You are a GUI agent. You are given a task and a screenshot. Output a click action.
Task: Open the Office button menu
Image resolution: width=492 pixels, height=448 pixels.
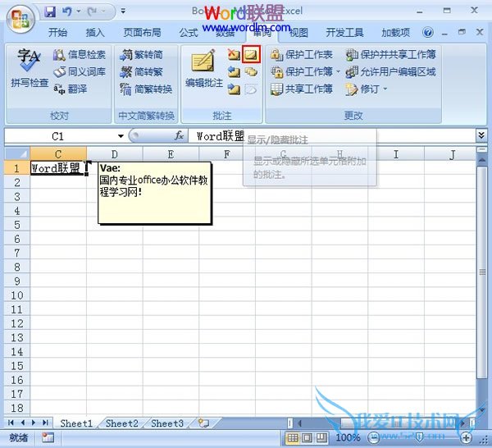coord(20,20)
